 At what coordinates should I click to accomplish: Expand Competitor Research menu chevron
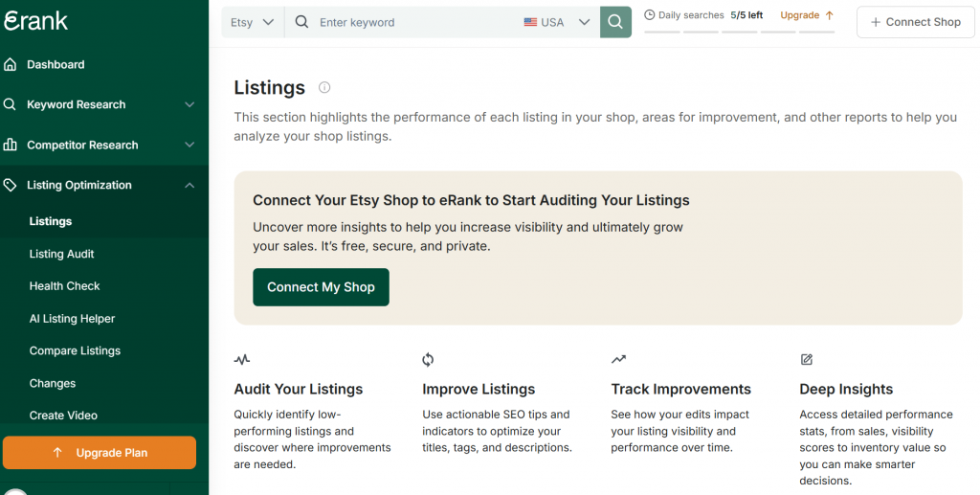tap(189, 145)
